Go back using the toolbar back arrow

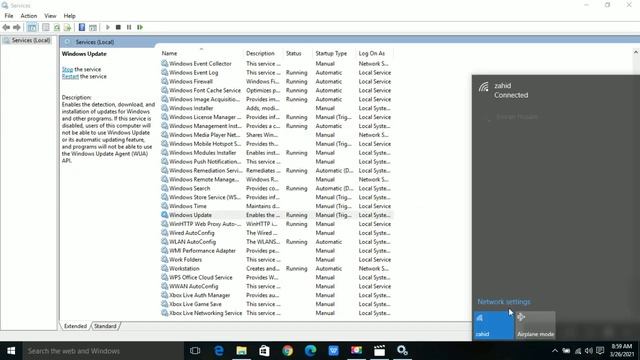tap(6, 27)
